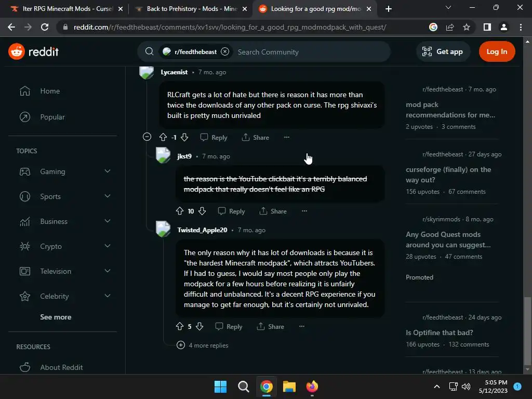Share jkst9's comment
532x399 pixels.
click(273, 211)
